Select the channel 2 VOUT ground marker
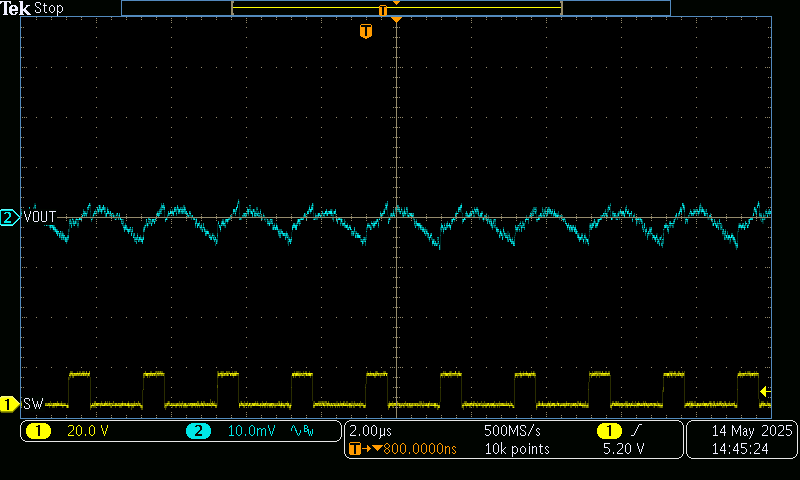This screenshot has height=480, width=800. tap(9, 217)
